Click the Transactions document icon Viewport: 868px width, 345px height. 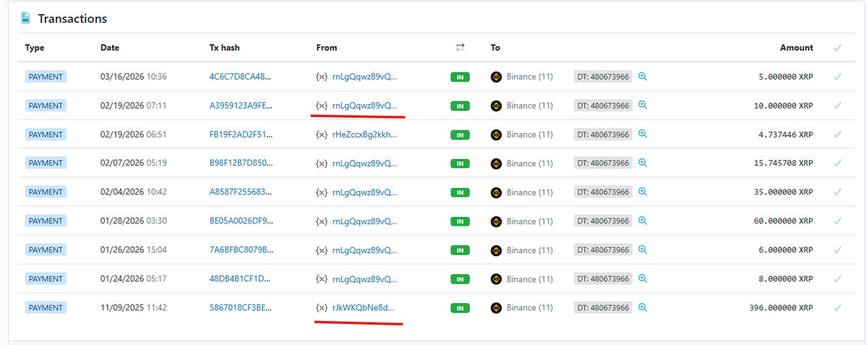[25, 18]
